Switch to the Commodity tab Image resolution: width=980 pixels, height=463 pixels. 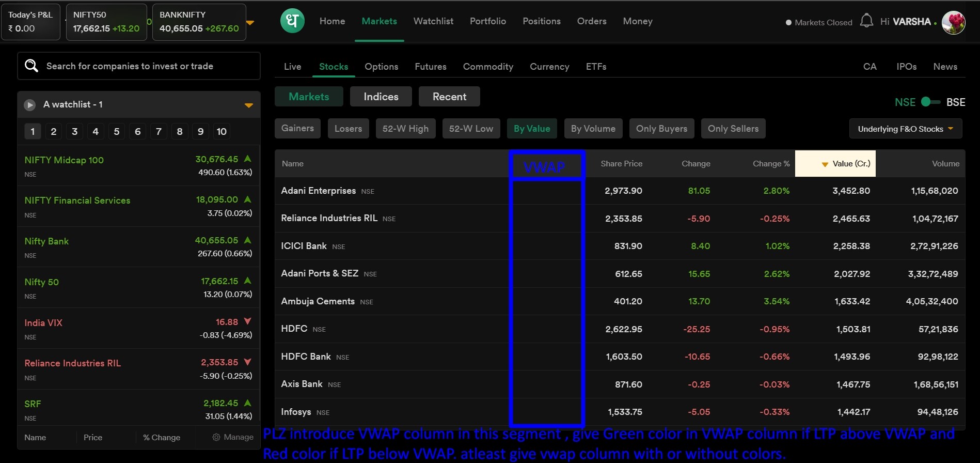[488, 67]
